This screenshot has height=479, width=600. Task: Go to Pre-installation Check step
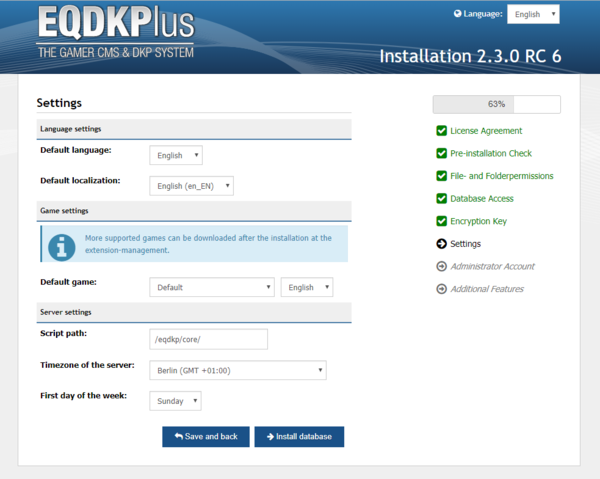click(x=491, y=153)
